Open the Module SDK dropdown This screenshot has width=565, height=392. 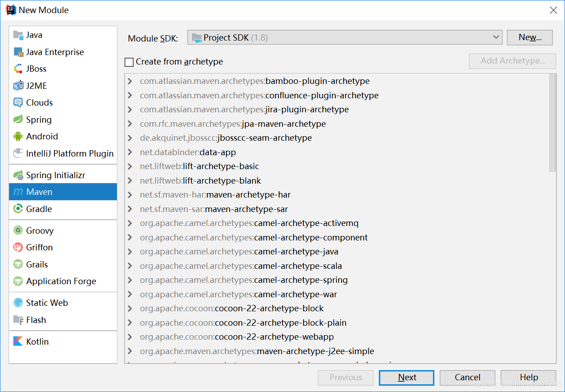[345, 37]
